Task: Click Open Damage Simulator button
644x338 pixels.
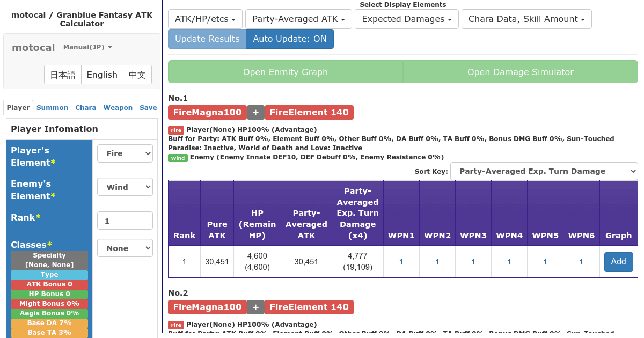Action: 520,72
